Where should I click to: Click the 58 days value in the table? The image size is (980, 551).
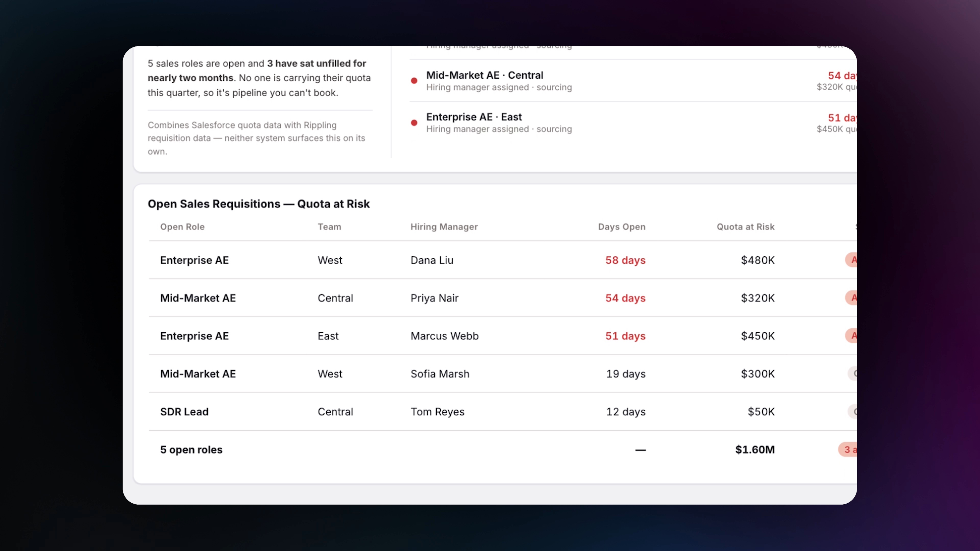[626, 260]
